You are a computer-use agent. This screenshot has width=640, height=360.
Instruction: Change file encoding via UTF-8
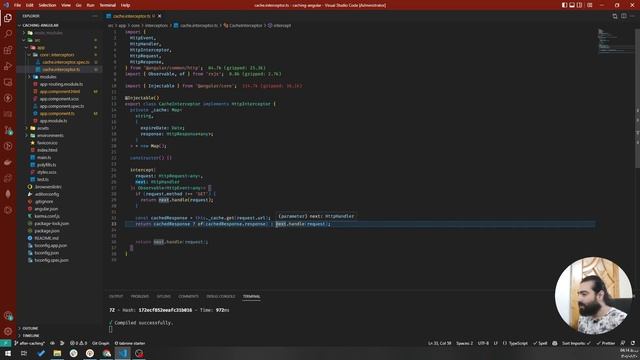[x=483, y=343]
